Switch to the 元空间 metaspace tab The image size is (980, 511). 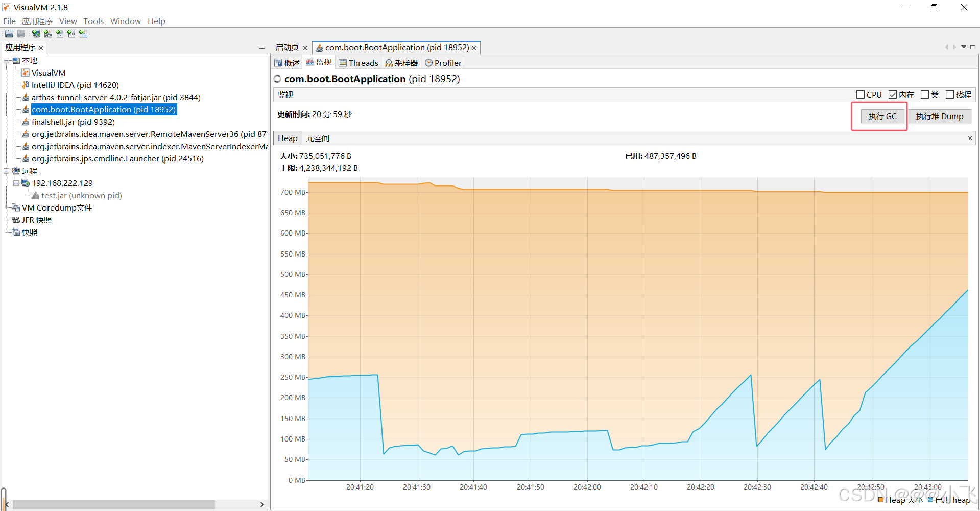pos(318,138)
